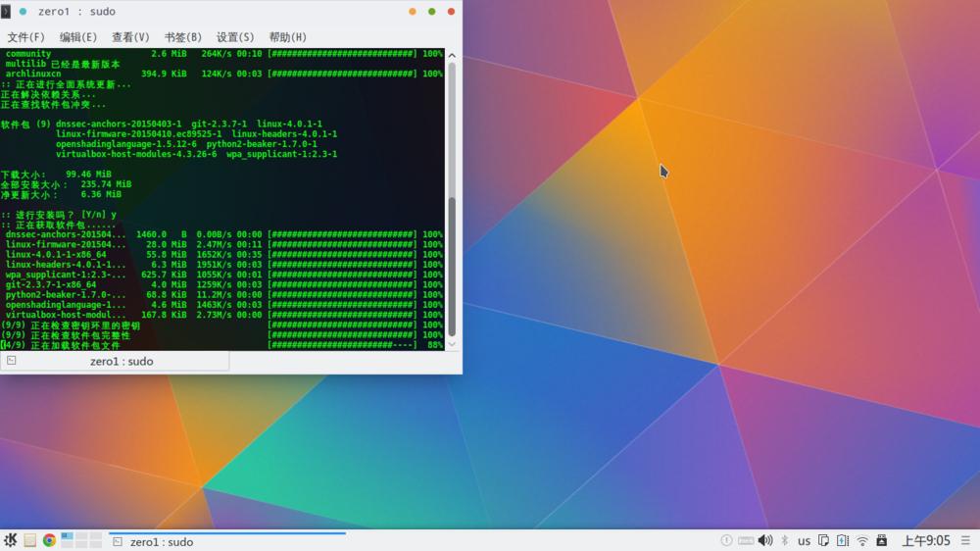Click the '正在查找软件包冲突...' line
This screenshot has height=551, width=980.
coord(53,105)
